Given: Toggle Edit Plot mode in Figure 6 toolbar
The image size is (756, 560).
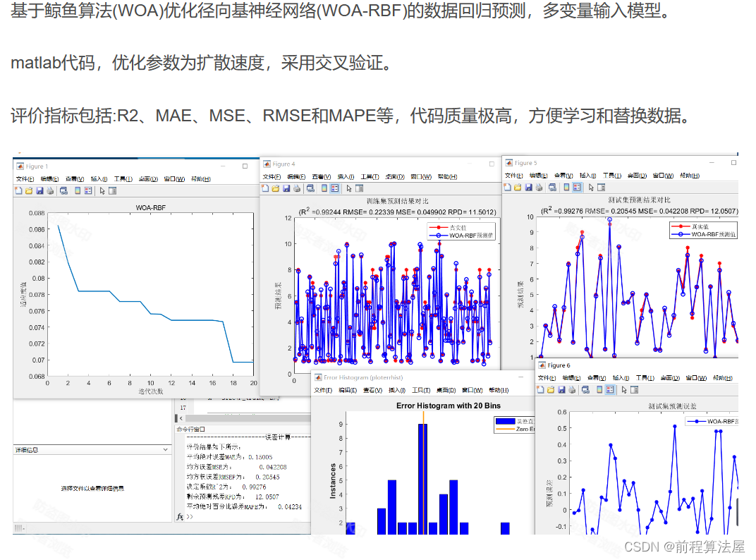Looking at the screenshot, I should (x=624, y=390).
